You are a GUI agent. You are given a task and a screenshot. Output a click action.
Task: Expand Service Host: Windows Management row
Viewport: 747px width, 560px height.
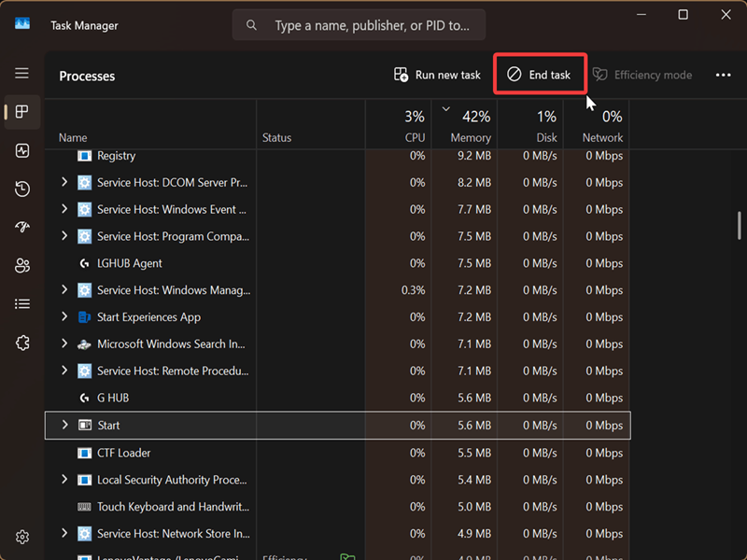tap(64, 289)
